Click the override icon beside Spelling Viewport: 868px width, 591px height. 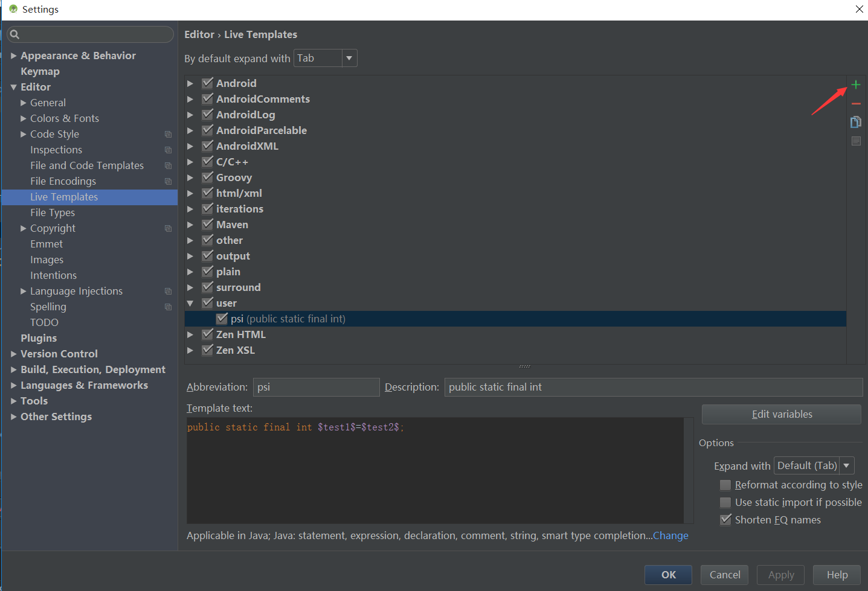point(168,307)
